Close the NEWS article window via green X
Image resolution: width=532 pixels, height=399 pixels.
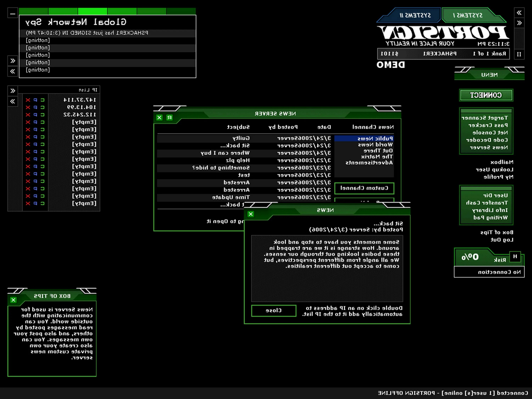pos(251,214)
